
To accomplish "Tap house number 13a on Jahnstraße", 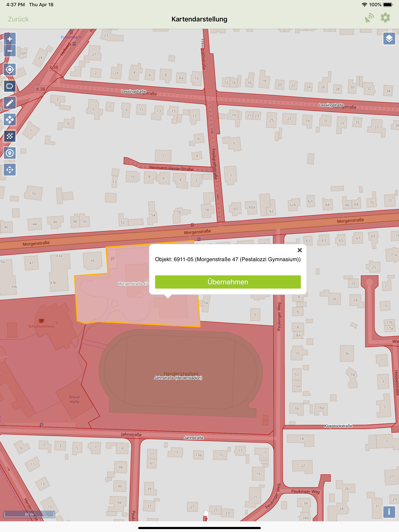I will click(199, 455).
